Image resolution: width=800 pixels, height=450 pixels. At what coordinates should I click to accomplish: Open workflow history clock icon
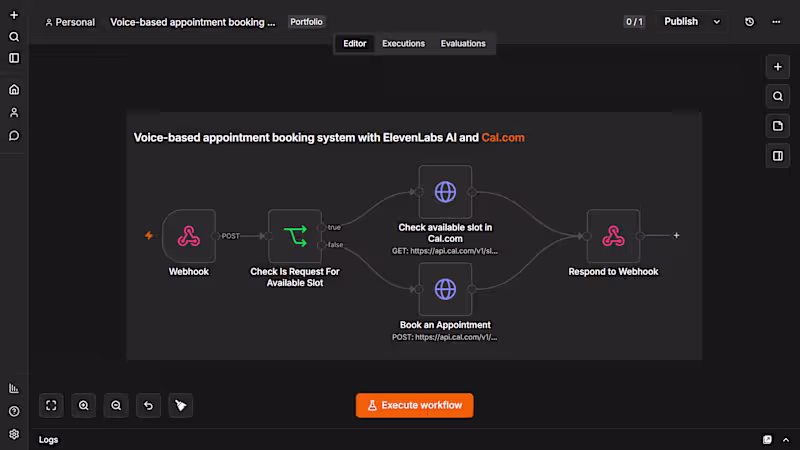tap(749, 22)
